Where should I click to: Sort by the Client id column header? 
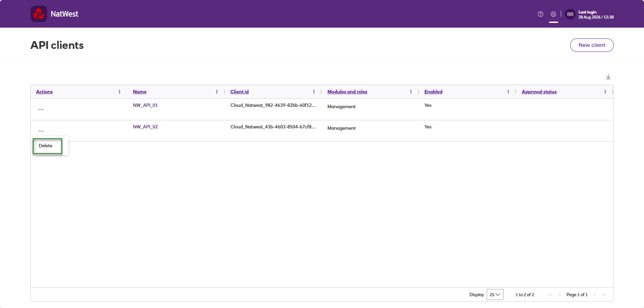pos(239,92)
